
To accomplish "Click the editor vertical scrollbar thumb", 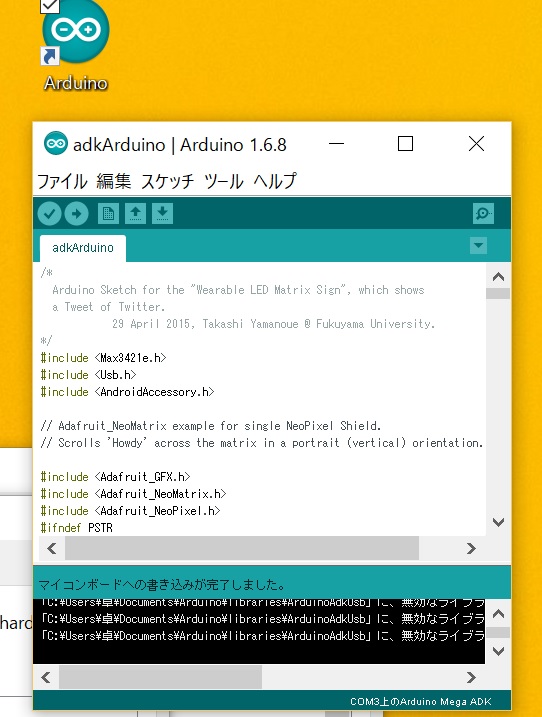I will pyautogui.click(x=498, y=293).
